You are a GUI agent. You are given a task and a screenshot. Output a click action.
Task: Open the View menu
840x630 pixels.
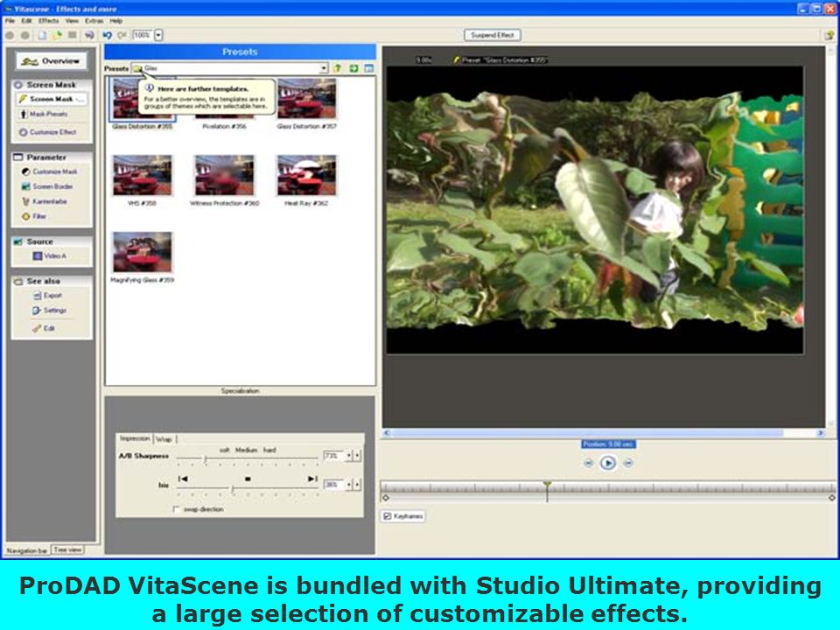click(72, 21)
